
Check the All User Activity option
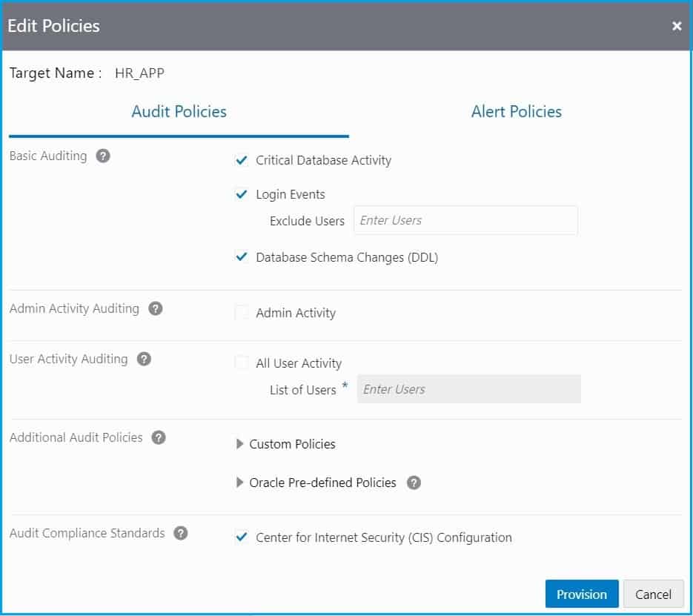point(241,362)
